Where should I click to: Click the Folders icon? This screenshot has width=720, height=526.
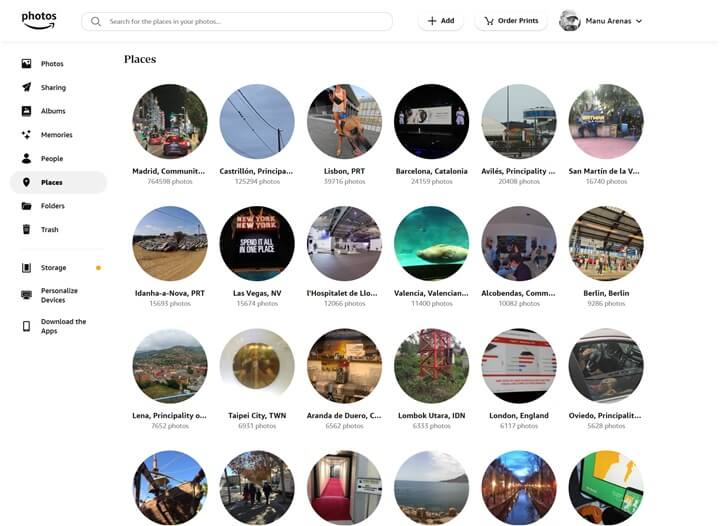point(26,206)
